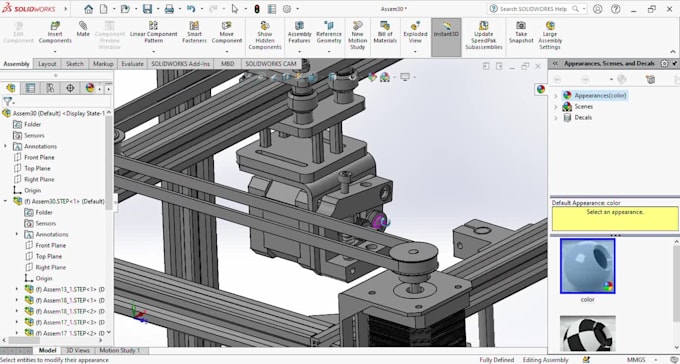Undo the last action
This screenshot has height=364, width=680.
coord(191,9)
